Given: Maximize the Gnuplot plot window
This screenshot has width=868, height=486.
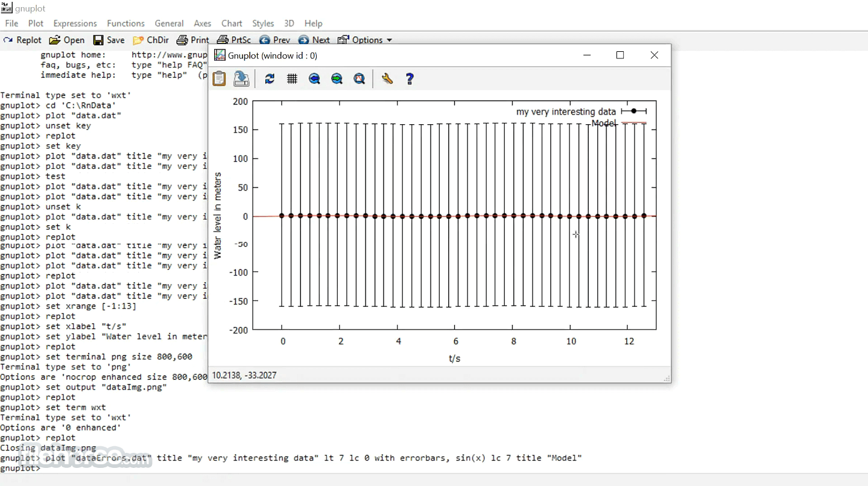Looking at the screenshot, I should tap(620, 55).
